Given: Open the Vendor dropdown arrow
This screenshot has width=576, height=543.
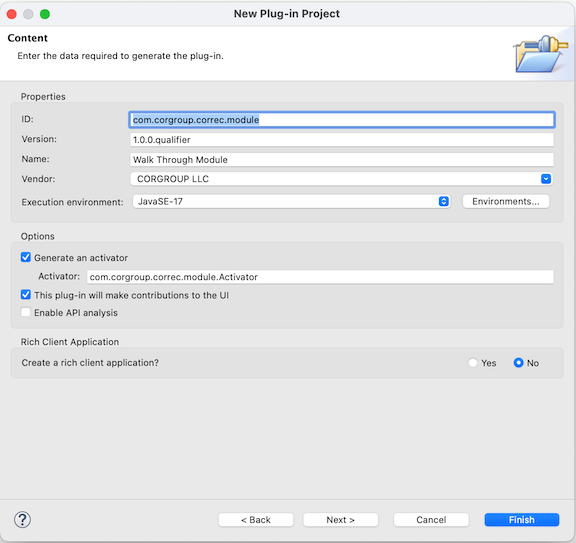Looking at the screenshot, I should (546, 179).
